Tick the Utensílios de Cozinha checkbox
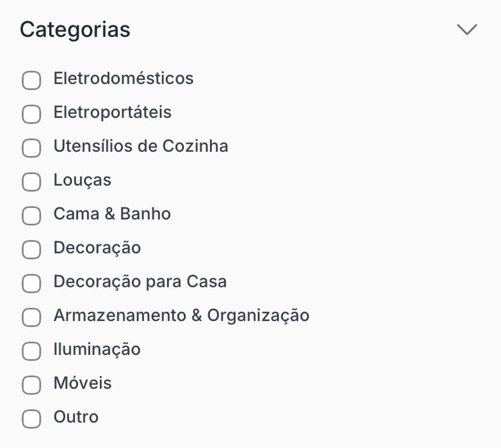Viewport: 501px width, 448px height. pos(31,148)
